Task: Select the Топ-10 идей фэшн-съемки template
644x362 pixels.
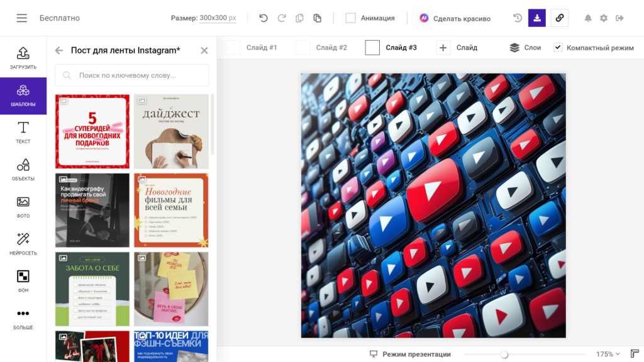Action: click(x=171, y=346)
